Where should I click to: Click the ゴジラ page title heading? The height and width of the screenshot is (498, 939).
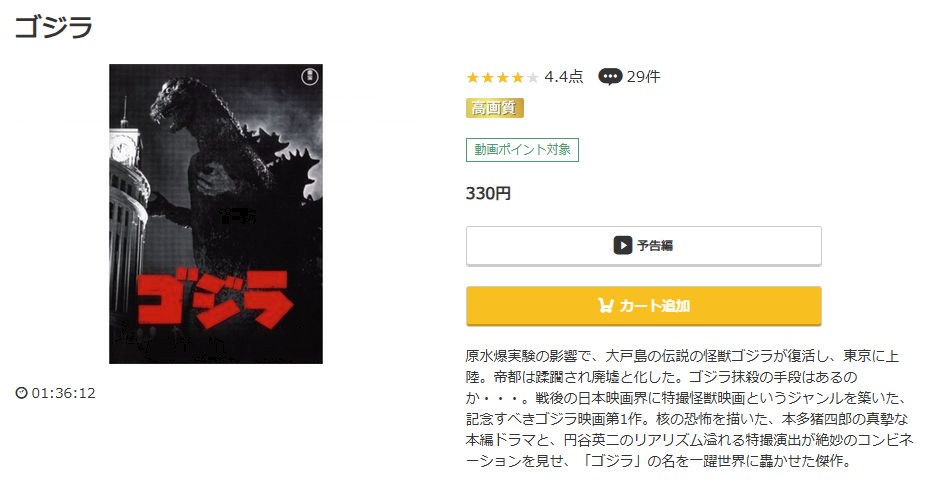[53, 27]
